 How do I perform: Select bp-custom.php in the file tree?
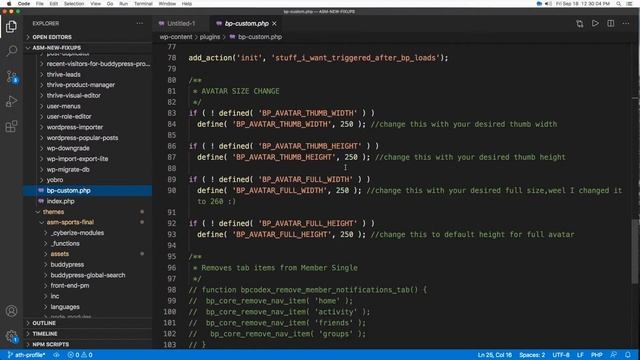[x=88, y=191]
